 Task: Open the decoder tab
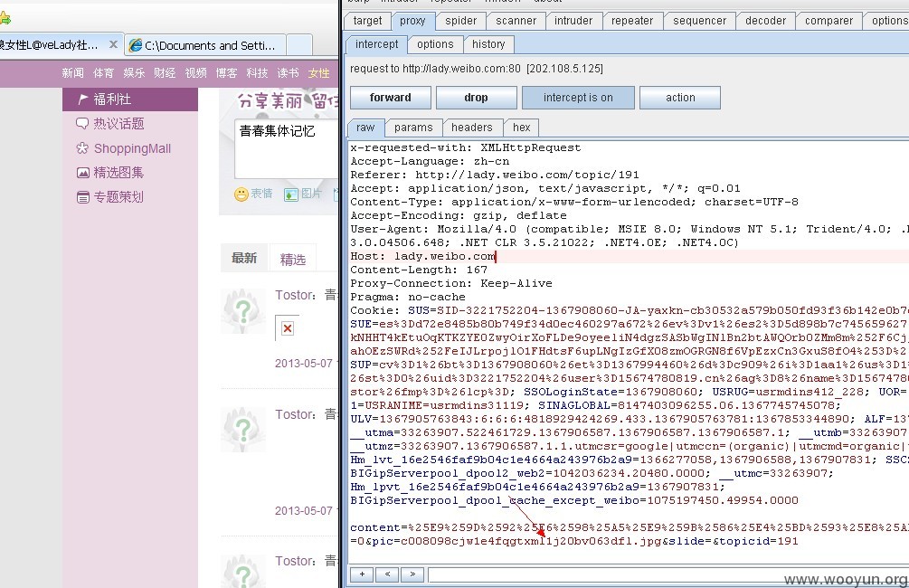765,21
